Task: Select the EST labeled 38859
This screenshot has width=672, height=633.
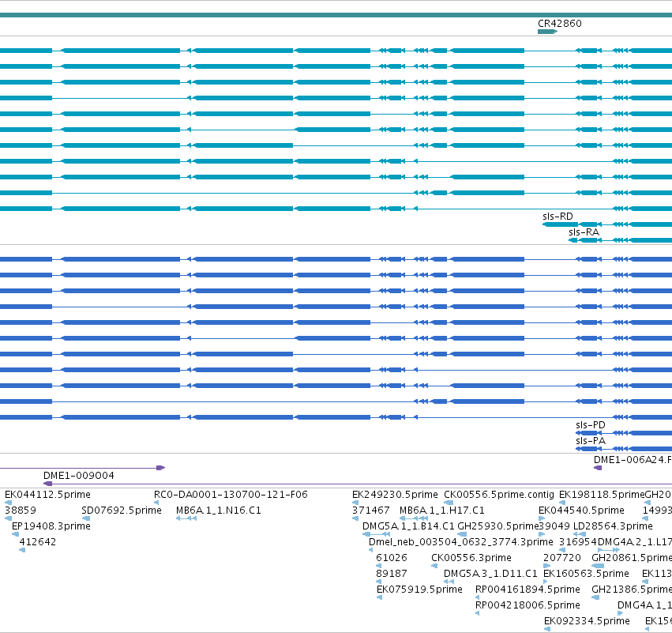Action: click(21, 511)
